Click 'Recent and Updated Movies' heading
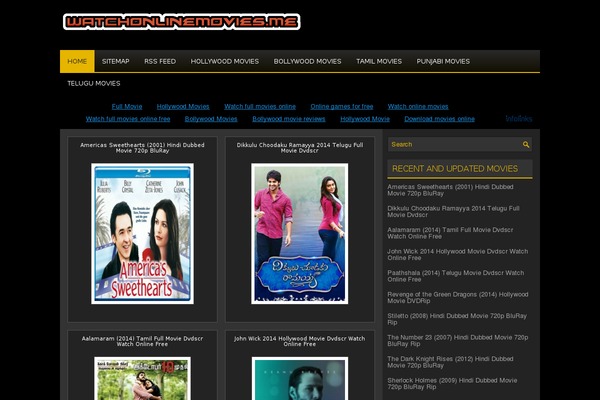Viewport: 600px width, 400px height. tap(455, 169)
